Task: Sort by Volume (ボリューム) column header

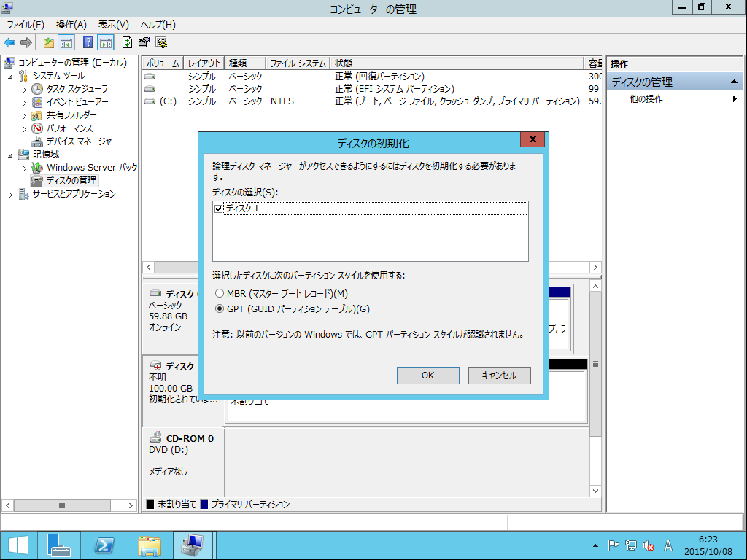Action: (163, 63)
